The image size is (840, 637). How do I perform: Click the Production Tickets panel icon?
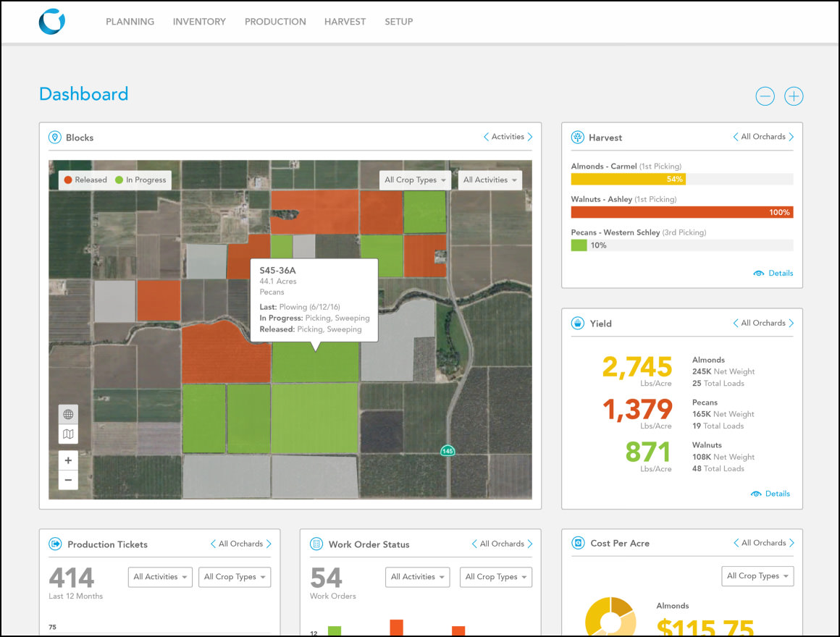(54, 544)
